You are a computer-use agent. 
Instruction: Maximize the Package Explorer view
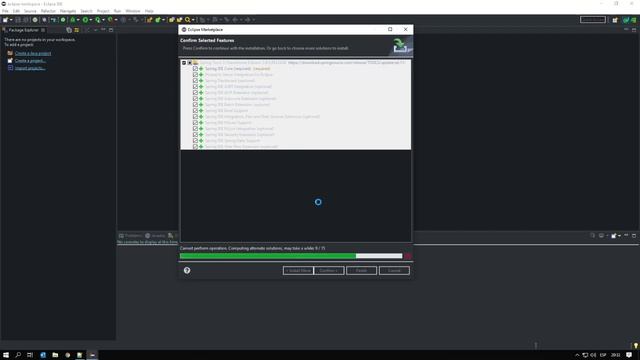pos(111,30)
